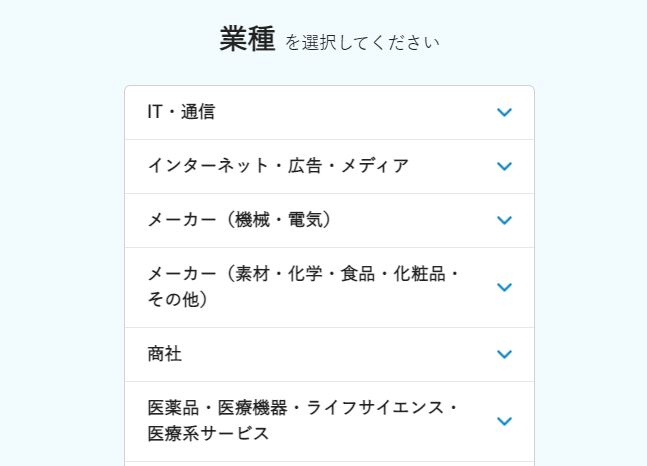Open メーカー（機械・電気） via its chevron icon
The height and width of the screenshot is (466, 647).
pos(504,220)
